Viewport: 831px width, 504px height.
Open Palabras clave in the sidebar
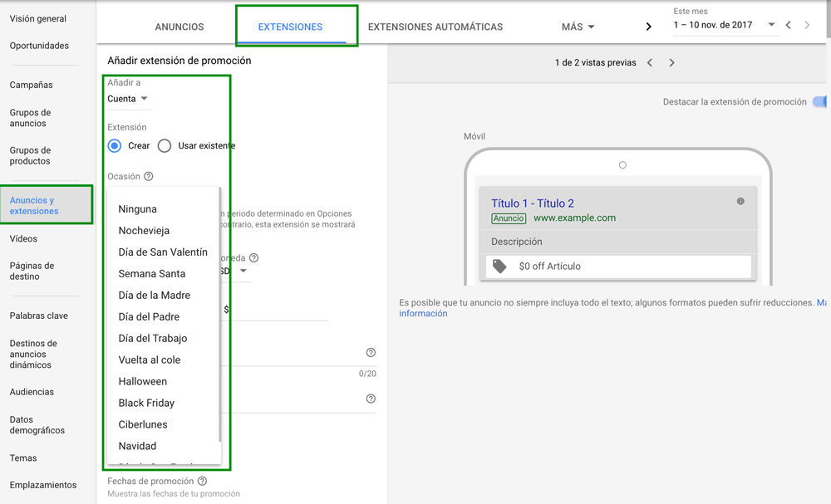[39, 316]
